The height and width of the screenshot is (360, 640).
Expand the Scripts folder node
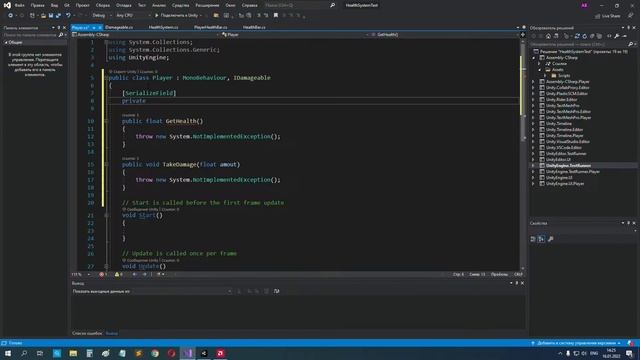tap(545, 76)
